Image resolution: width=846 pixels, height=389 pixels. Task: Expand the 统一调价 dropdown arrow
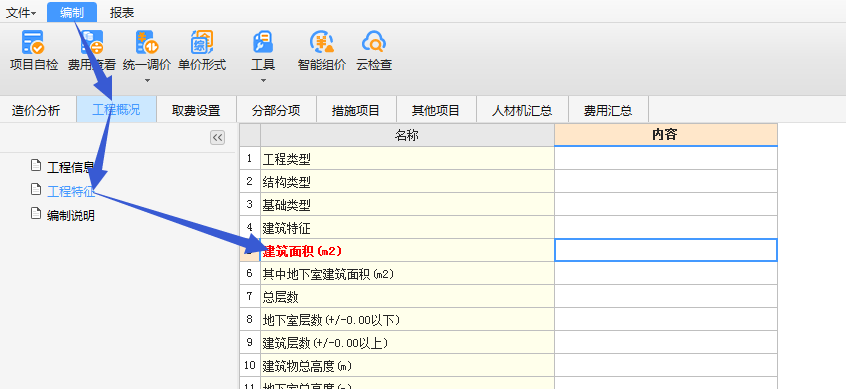pos(147,81)
